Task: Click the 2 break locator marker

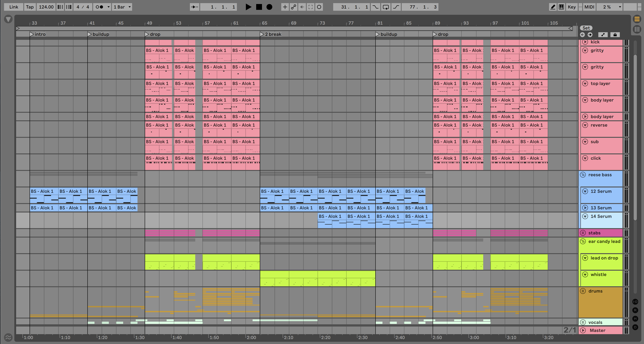Action: [262, 34]
